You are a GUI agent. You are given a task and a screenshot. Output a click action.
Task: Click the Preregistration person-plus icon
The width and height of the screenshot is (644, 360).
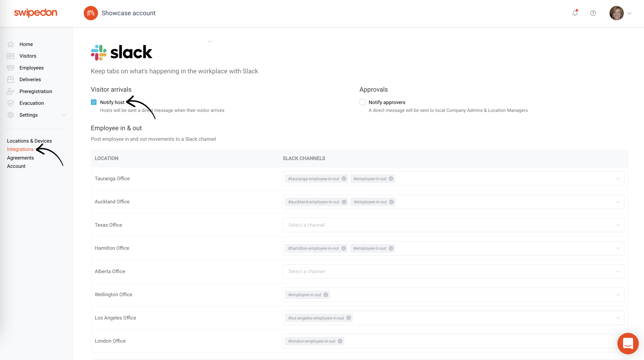click(10, 91)
